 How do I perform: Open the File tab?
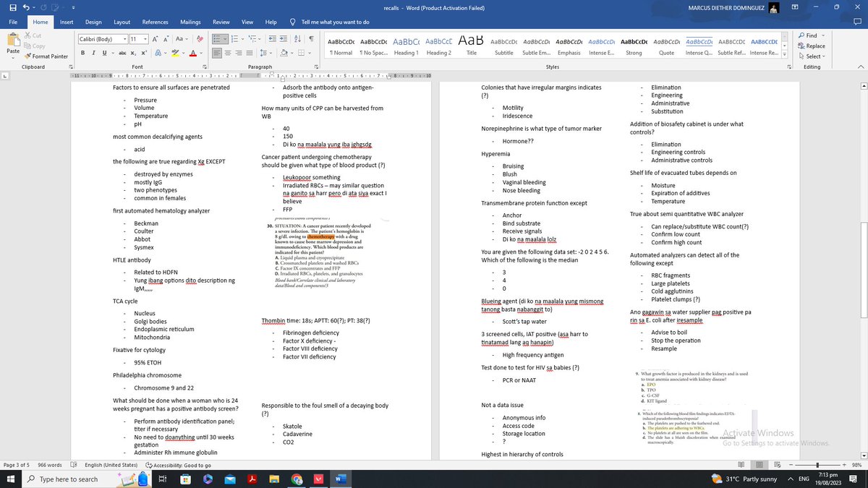pos(14,22)
